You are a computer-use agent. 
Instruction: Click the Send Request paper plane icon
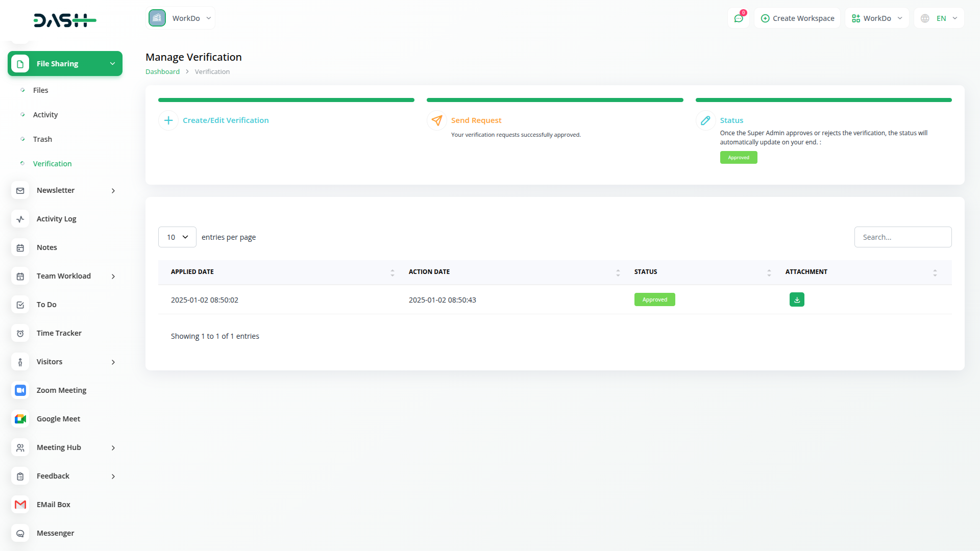point(437,120)
